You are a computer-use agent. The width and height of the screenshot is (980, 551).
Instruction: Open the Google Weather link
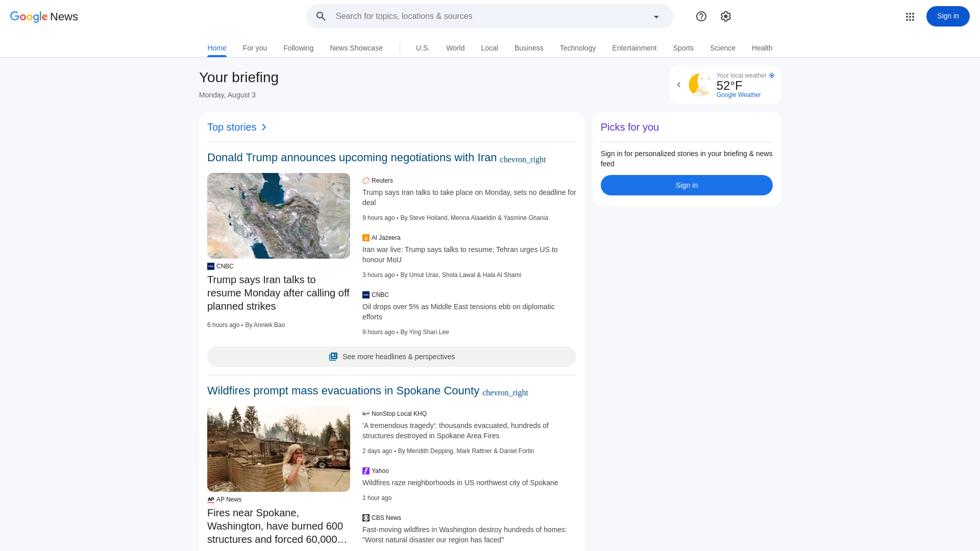click(x=739, y=95)
